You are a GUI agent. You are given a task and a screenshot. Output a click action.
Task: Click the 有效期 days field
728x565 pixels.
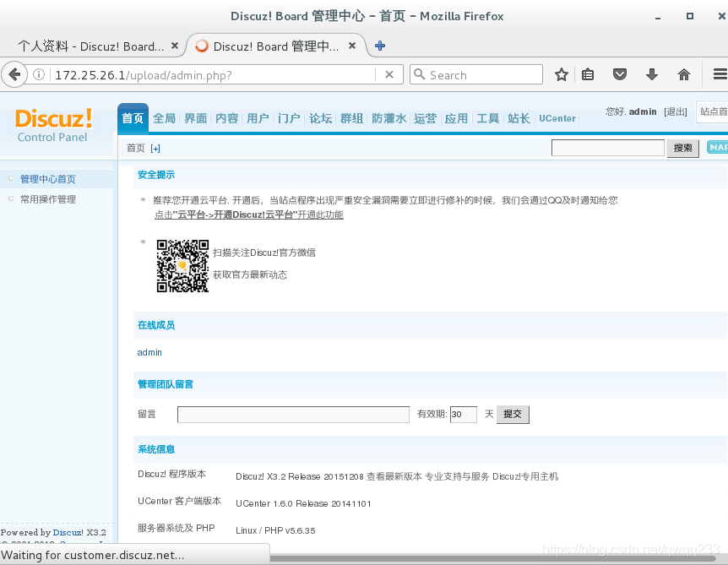click(464, 415)
